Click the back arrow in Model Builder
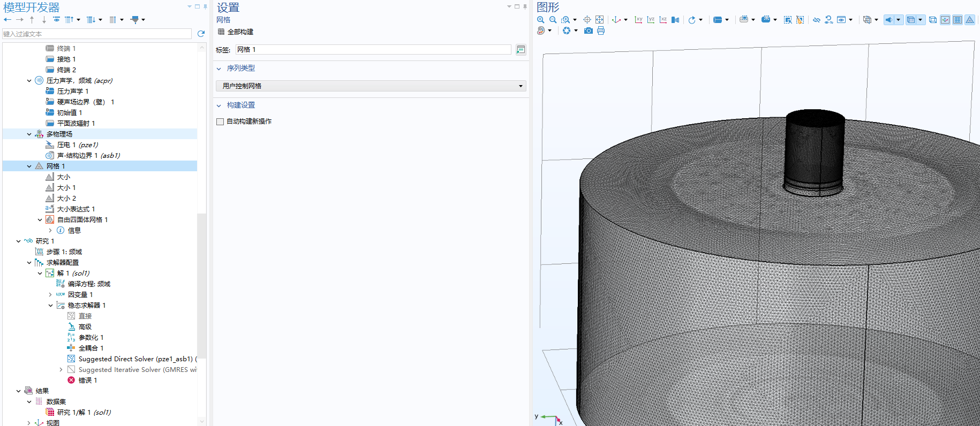Screen dimensions: 980x426 [7, 20]
